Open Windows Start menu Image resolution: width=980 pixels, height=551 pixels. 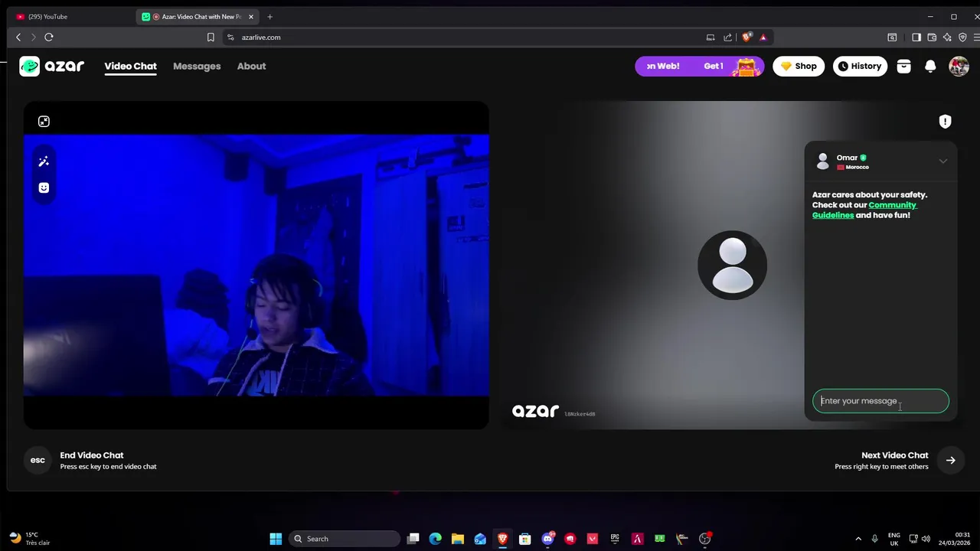point(276,539)
